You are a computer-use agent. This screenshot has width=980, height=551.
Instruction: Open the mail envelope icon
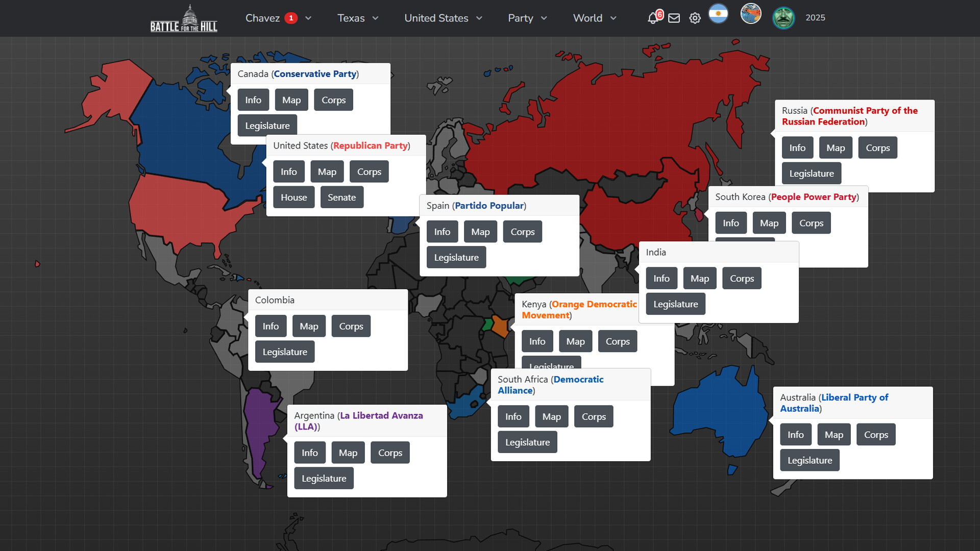point(674,18)
